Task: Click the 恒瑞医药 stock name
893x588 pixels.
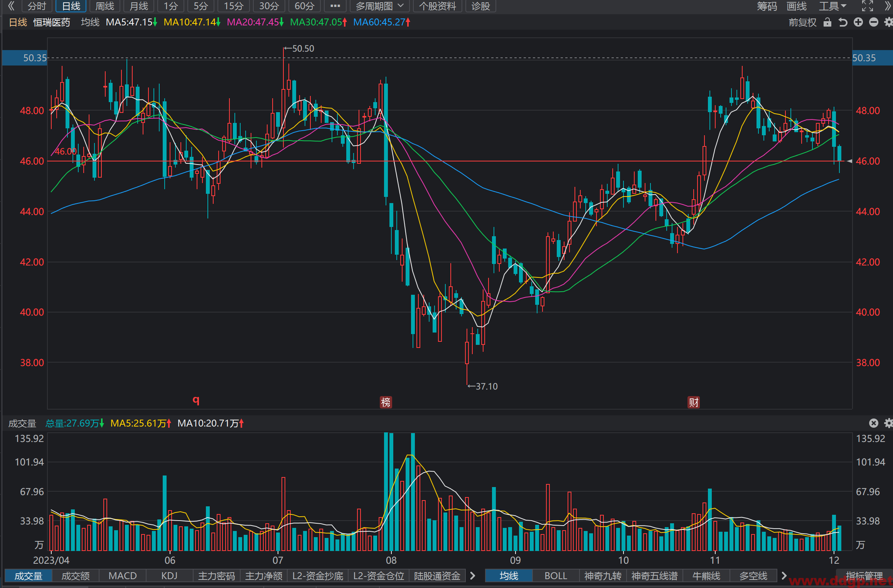Action: [x=52, y=22]
